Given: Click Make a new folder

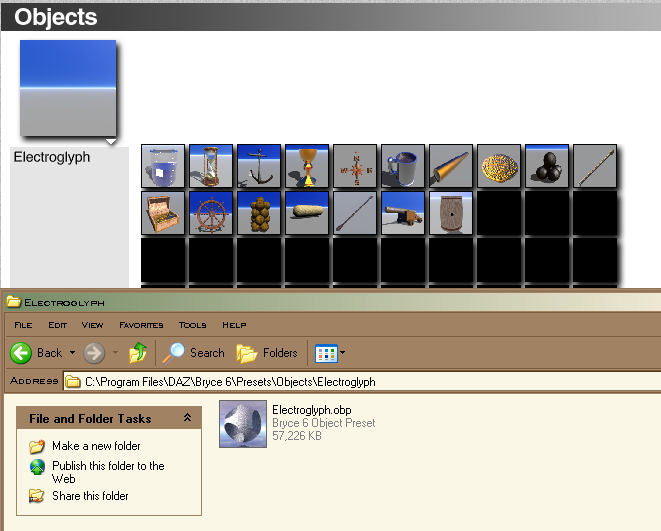Looking at the screenshot, I should 96,446.
